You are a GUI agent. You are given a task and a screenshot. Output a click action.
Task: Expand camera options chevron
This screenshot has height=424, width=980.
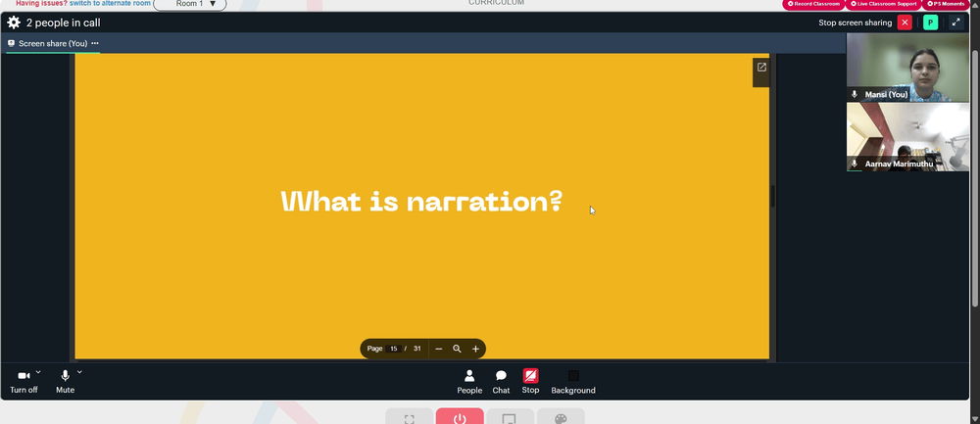pos(38,372)
